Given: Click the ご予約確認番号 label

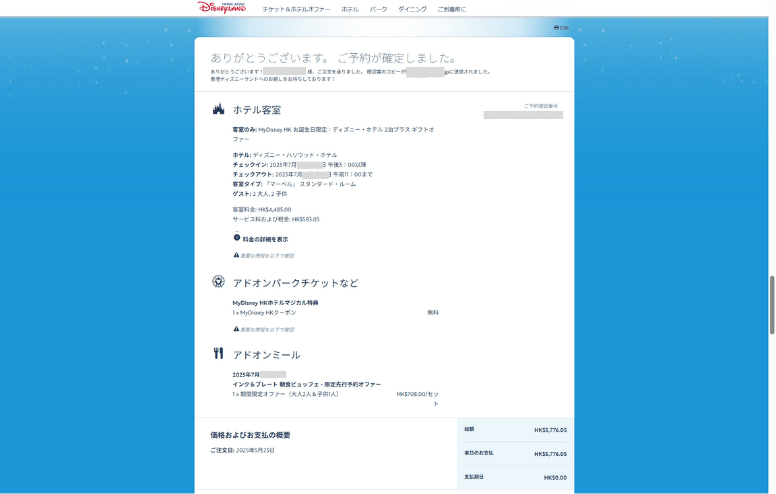Looking at the screenshot, I should [x=541, y=106].
